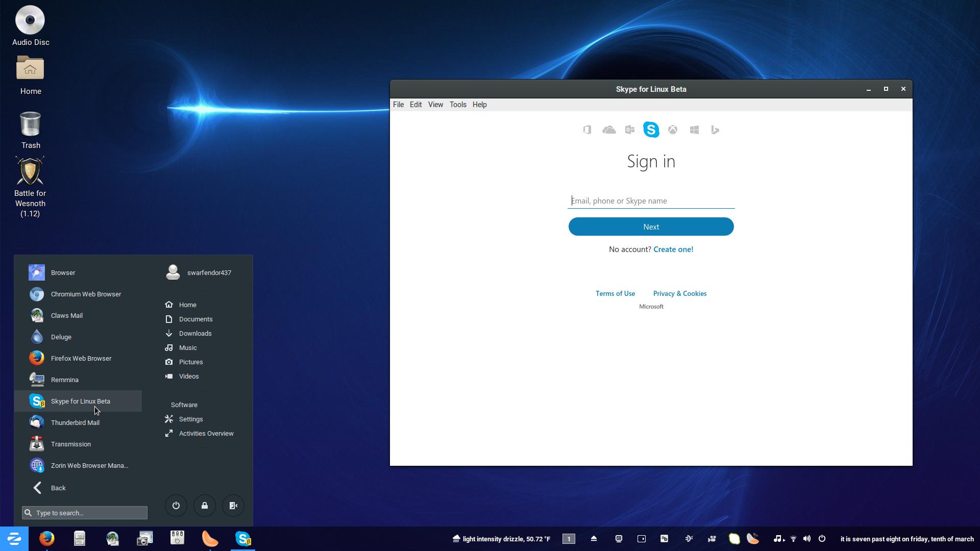The height and width of the screenshot is (551, 980).
Task: Go Back in the application menu
Action: pyautogui.click(x=58, y=488)
